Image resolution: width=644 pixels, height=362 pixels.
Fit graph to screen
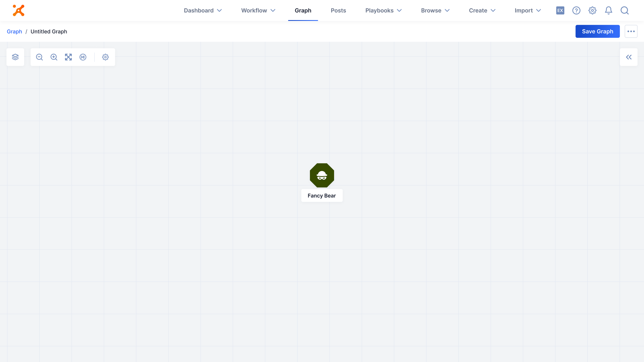click(68, 57)
